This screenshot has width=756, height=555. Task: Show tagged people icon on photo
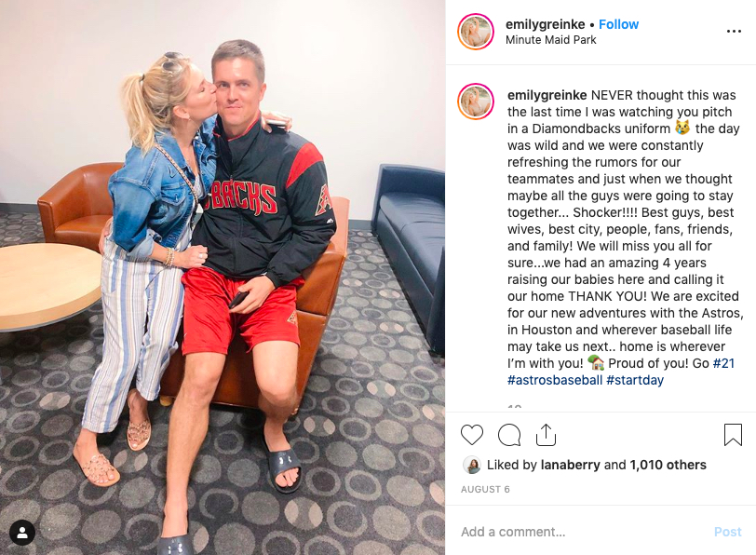(22, 533)
